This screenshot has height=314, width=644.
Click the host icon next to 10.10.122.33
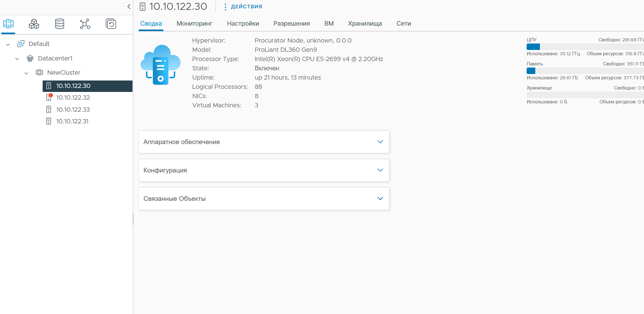(x=49, y=109)
